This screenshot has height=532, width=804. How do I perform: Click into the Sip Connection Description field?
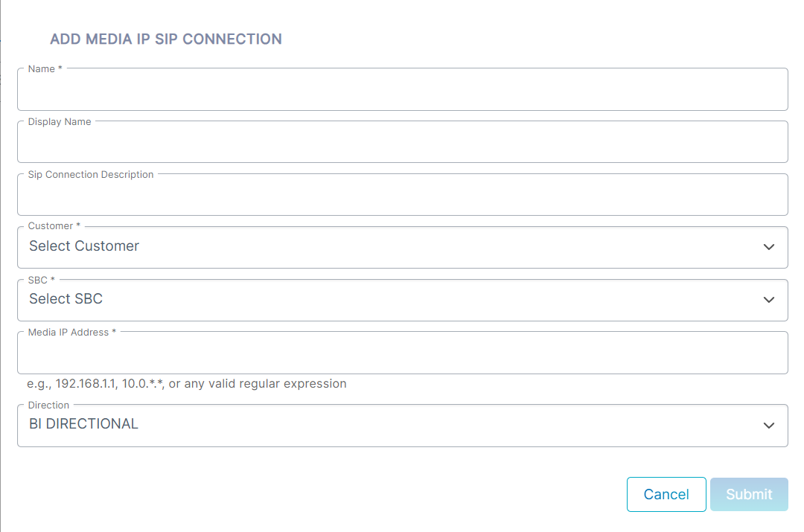403,195
